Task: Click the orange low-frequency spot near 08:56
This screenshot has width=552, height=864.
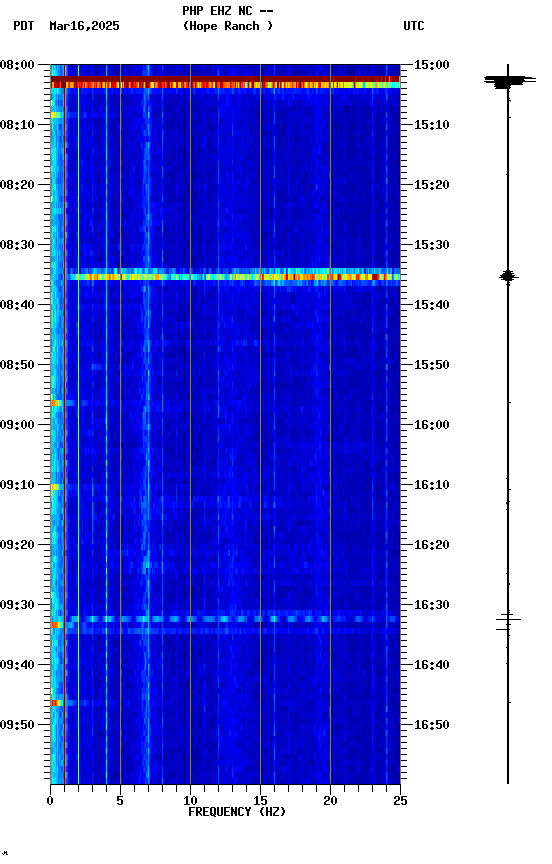Action: [x=55, y=403]
